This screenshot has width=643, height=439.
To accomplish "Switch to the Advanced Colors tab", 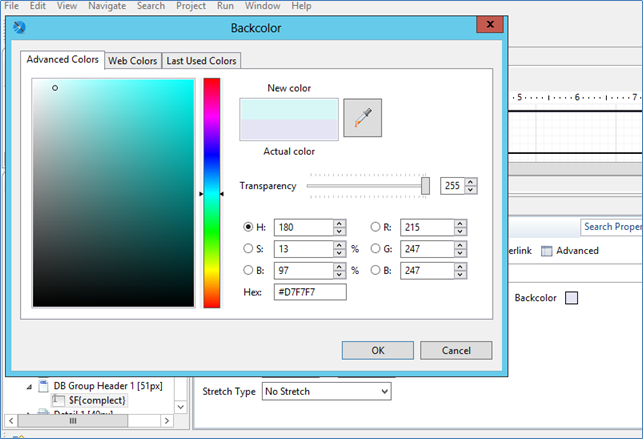I will pyautogui.click(x=62, y=60).
